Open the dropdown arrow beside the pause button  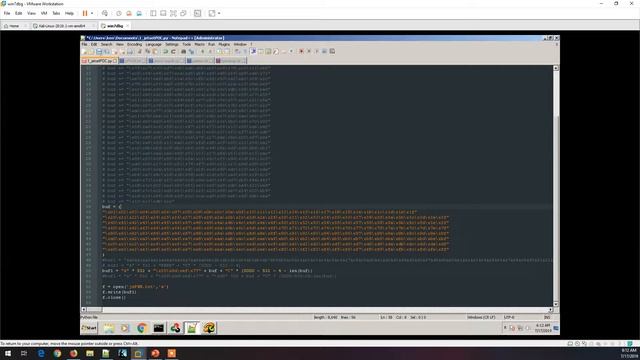coord(92,13)
